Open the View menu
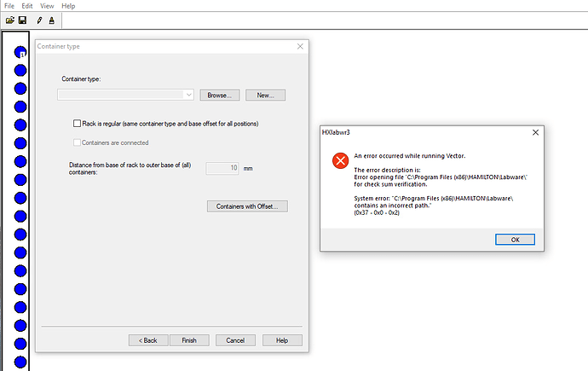This screenshot has height=371, width=588. click(47, 6)
